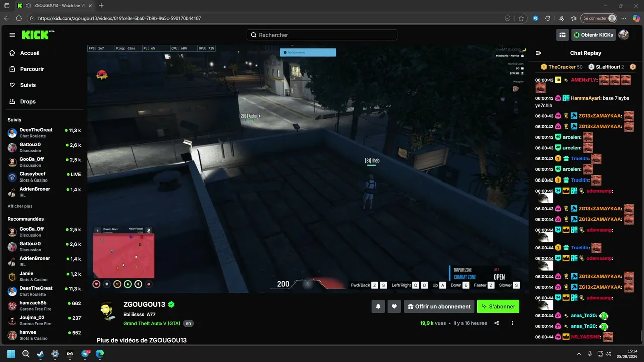Add this page to favorites with the star
Viewport: 644px width, 362px height.
(x=521, y=18)
